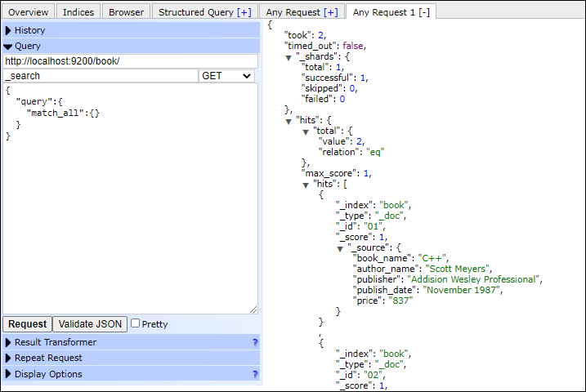Click [+] on the Any Request tab
The width and height of the screenshot is (586, 392).
(x=331, y=12)
